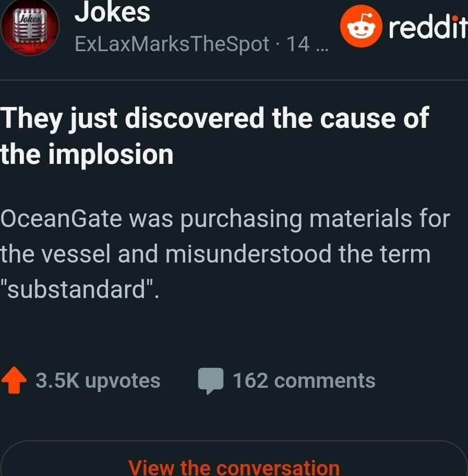Click the rounded View the conversation bar
Image resolution: width=468 pixels, height=476 pixels.
click(x=234, y=466)
